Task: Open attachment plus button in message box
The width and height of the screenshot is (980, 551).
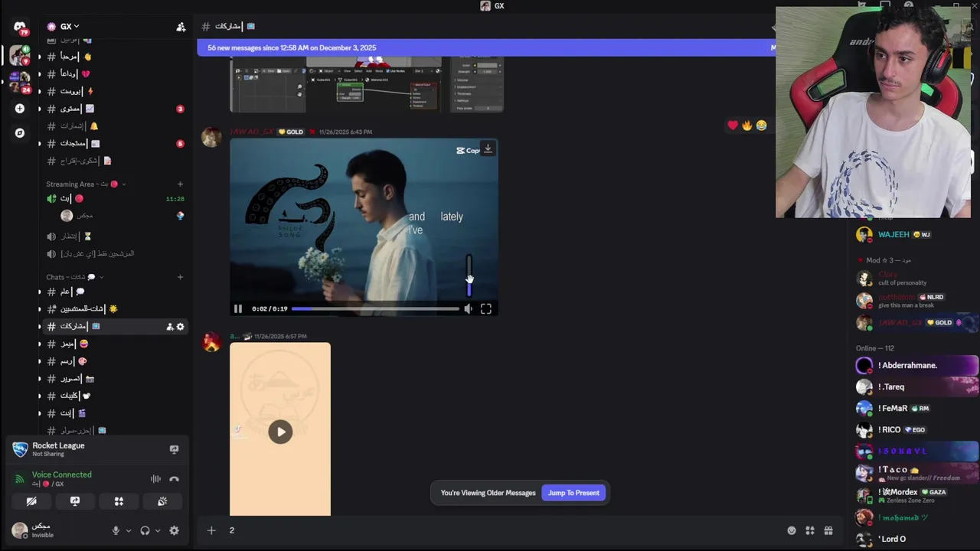Action: [x=211, y=530]
